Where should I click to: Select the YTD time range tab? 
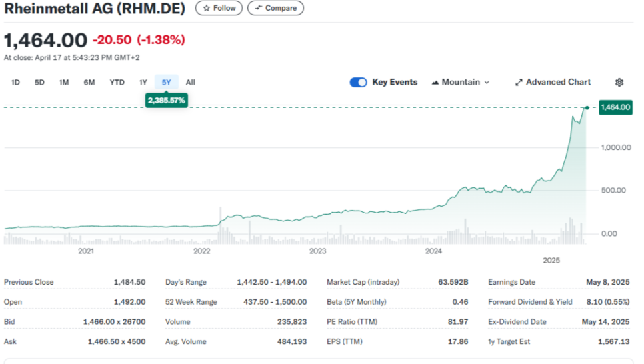point(117,82)
